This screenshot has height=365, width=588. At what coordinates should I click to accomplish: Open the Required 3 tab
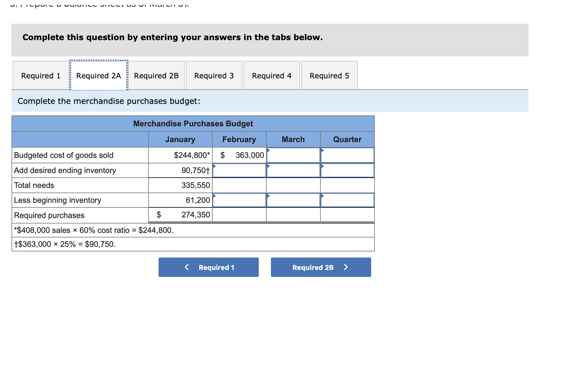pyautogui.click(x=214, y=75)
